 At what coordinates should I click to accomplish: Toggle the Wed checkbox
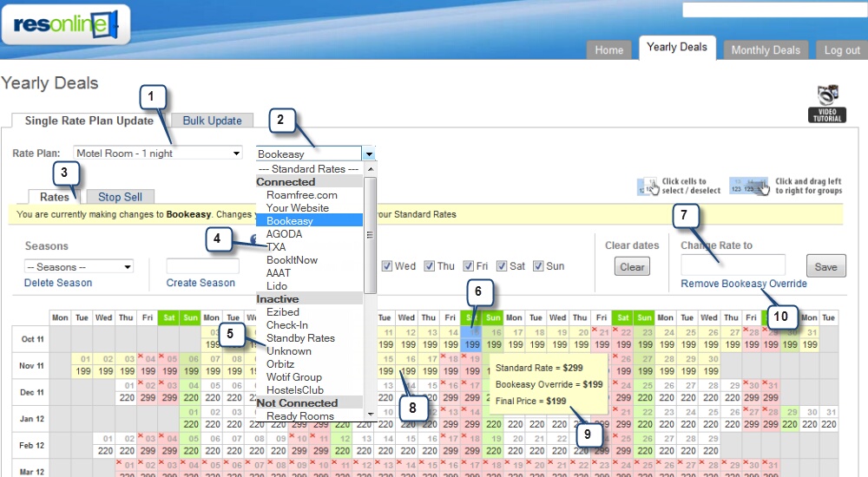tap(387, 266)
